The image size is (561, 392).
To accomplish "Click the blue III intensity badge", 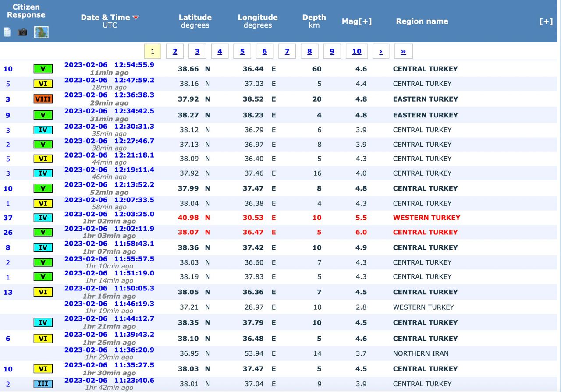I will [x=43, y=384].
